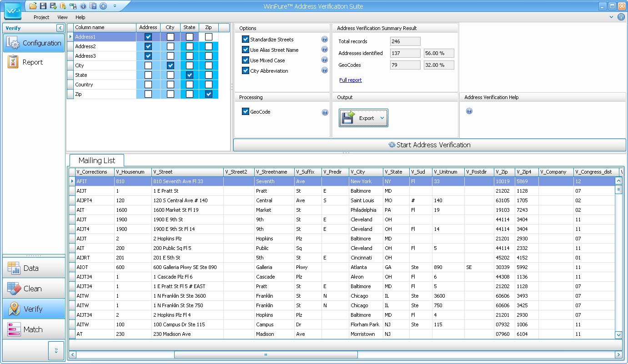Uncheck Use Alias Street Name
The image size is (628, 364).
[246, 50]
